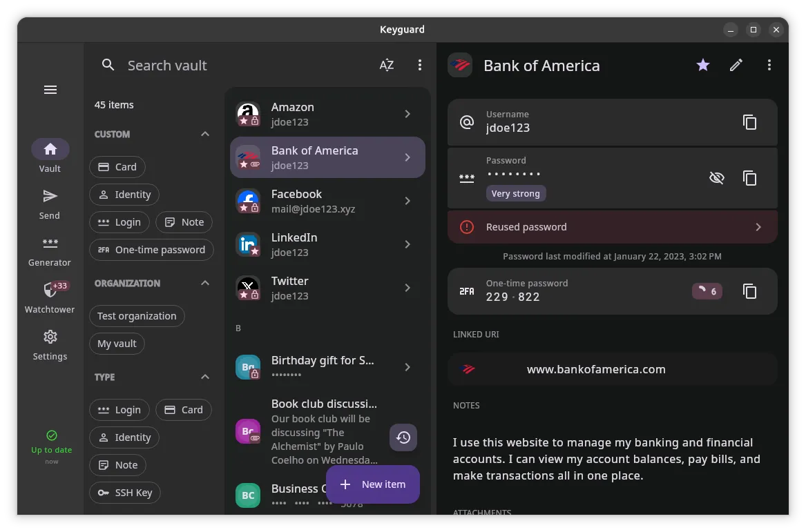Screen dimensions: 806x532
Task: Collapse the ORGANIZATION filter section
Action: [x=205, y=283]
